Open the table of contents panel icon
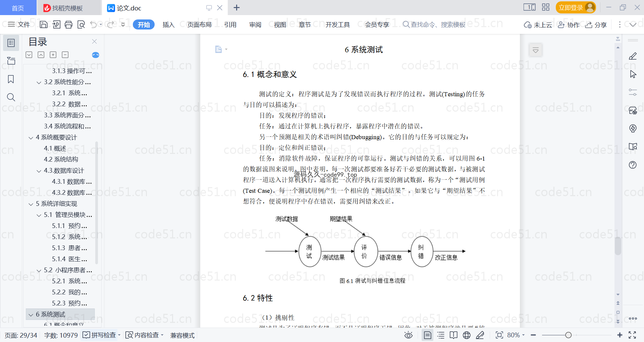644x342 pixels. click(x=11, y=43)
